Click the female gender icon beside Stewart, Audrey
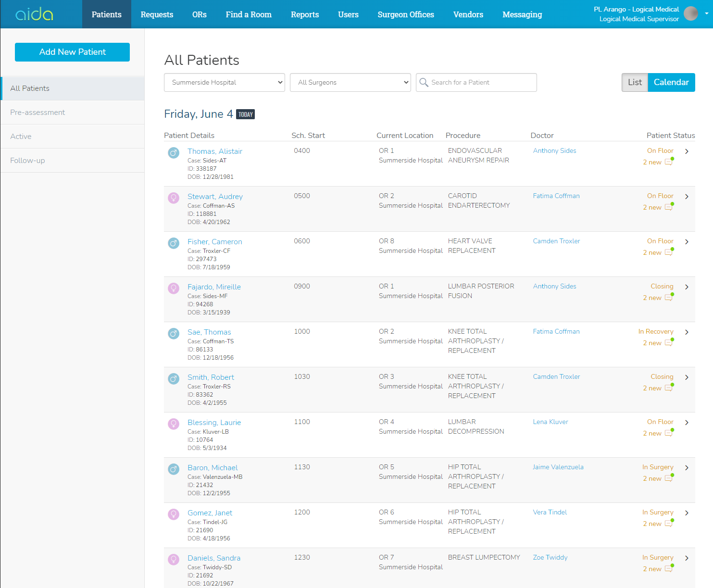This screenshot has width=713, height=588. [173, 198]
